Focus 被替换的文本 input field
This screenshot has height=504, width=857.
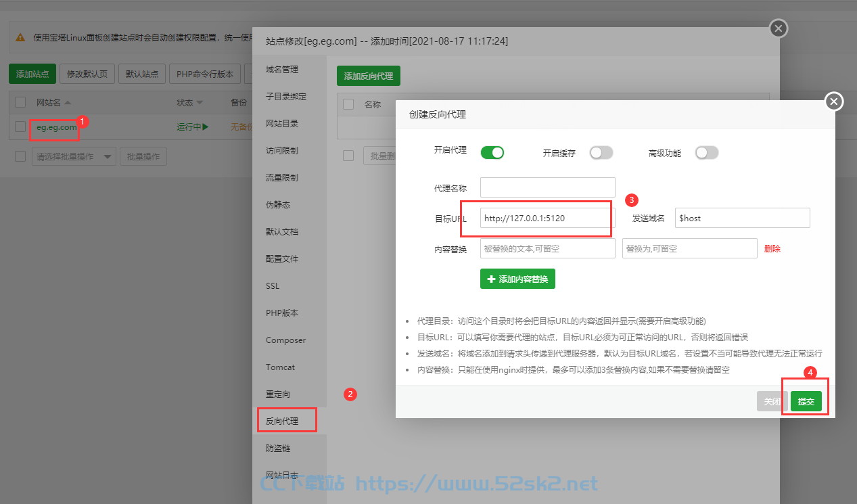point(548,248)
